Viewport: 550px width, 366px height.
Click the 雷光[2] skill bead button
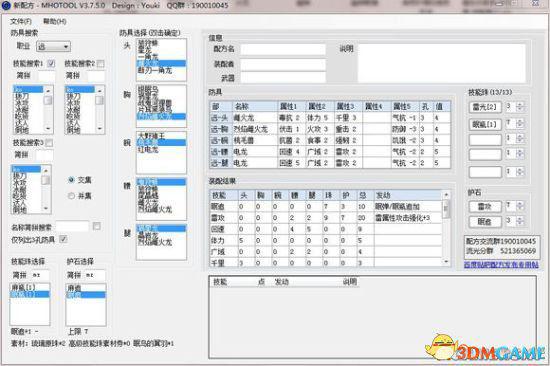click(x=485, y=107)
